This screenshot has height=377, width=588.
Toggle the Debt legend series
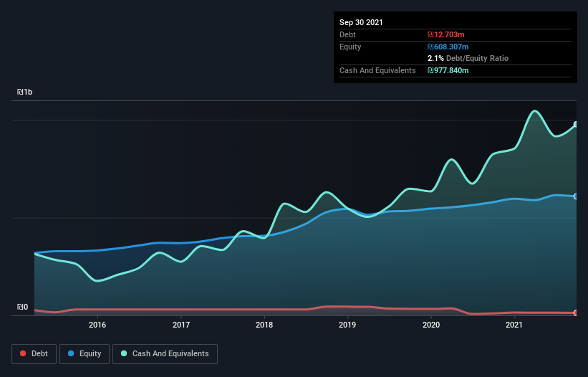34,354
